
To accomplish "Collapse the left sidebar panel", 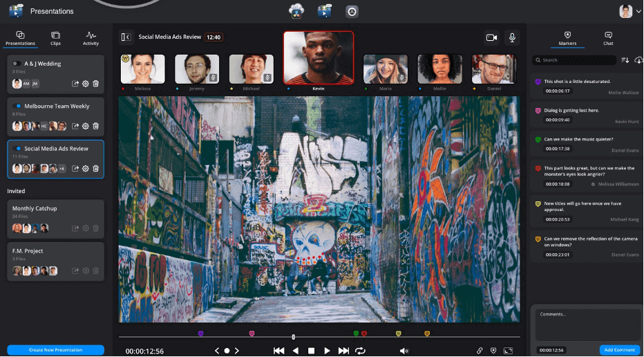I will [126, 37].
